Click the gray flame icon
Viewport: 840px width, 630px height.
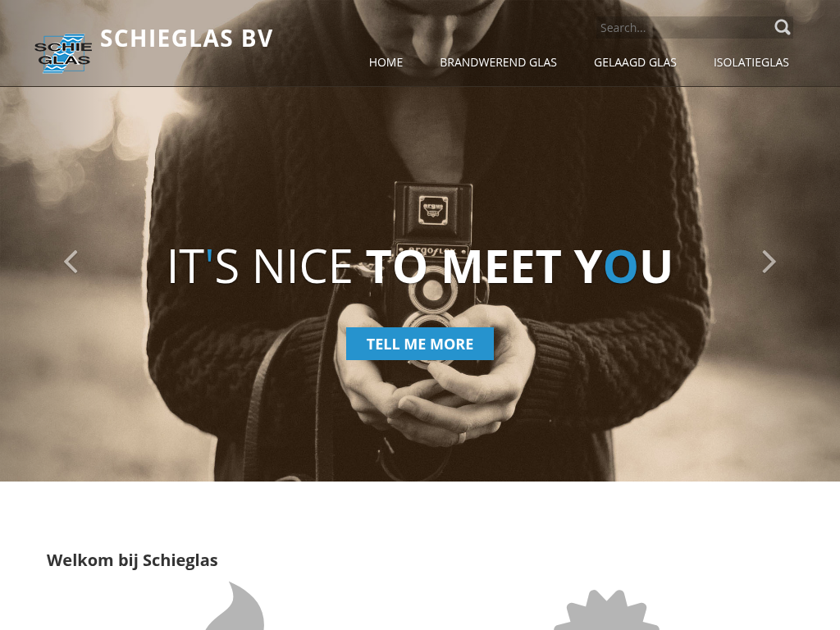click(x=235, y=606)
